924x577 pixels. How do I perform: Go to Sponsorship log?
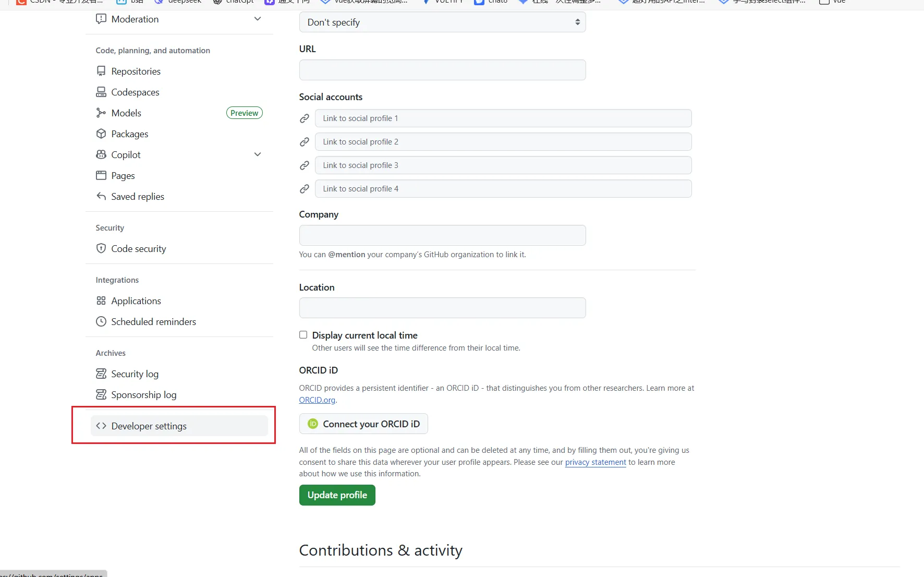click(143, 394)
